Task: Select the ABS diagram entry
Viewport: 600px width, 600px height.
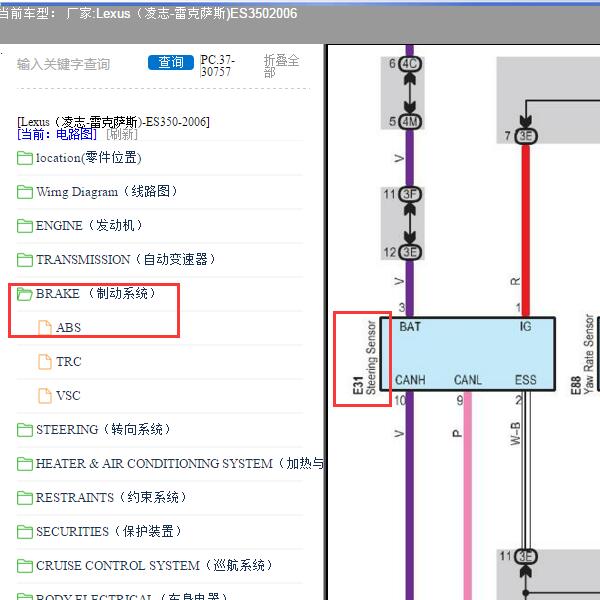Action: tap(68, 328)
